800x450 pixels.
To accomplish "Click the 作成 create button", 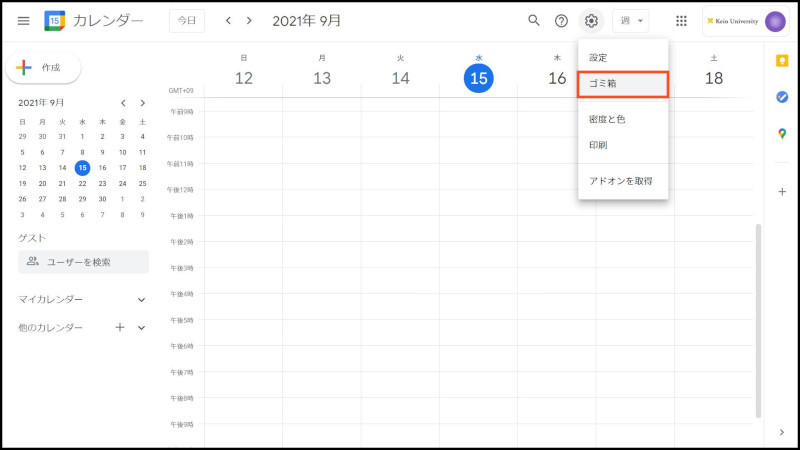I will (43, 67).
